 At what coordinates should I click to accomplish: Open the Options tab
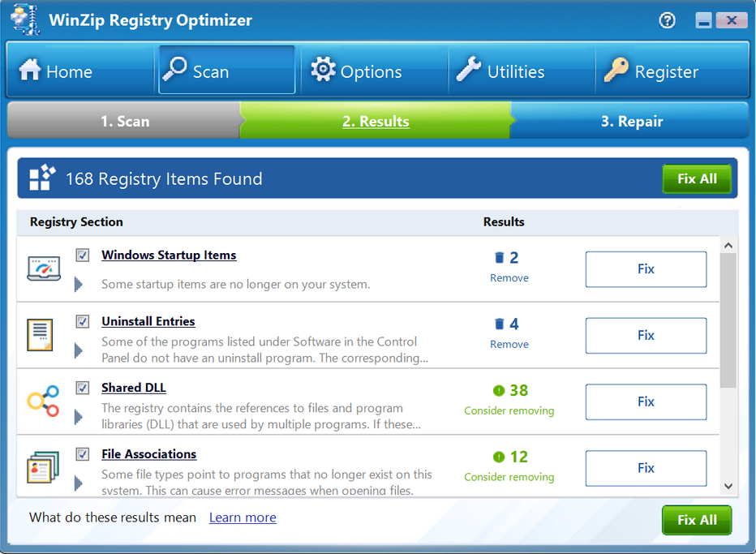[374, 71]
